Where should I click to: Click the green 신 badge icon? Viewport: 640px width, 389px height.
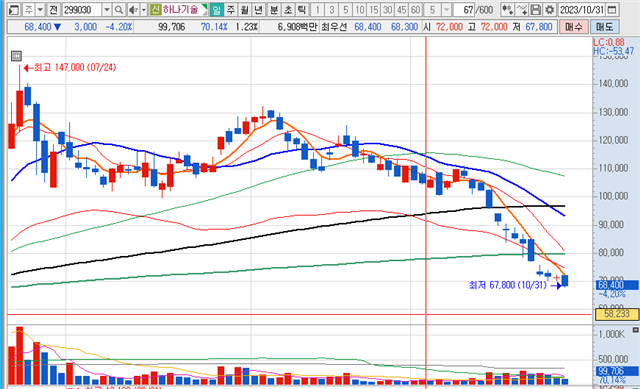click(x=155, y=9)
